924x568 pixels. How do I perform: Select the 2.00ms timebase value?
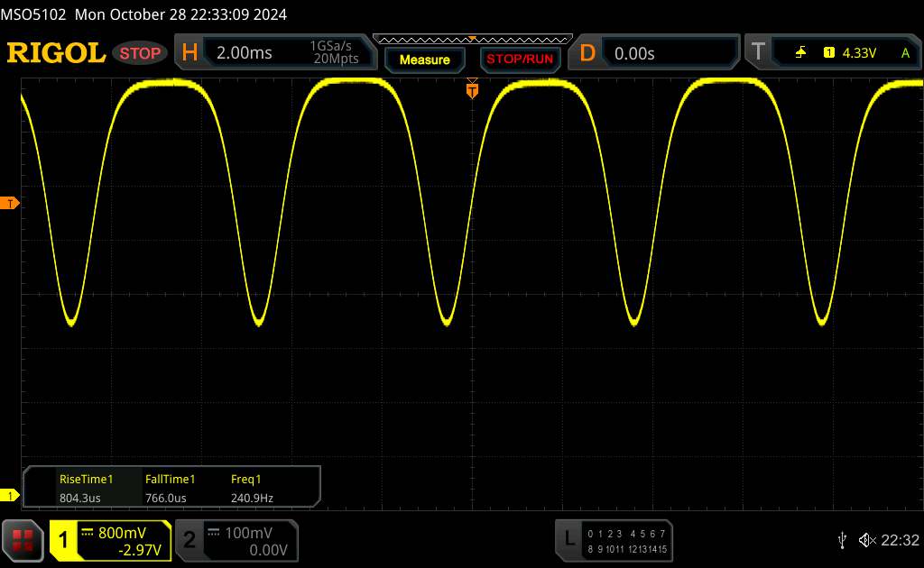[244, 53]
